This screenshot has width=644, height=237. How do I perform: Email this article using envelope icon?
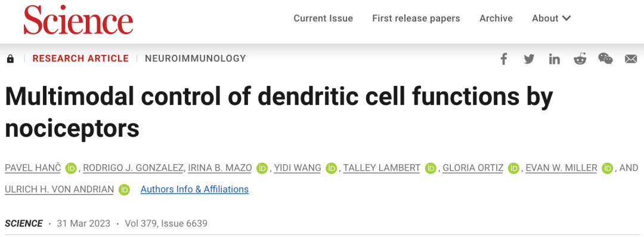[631, 59]
